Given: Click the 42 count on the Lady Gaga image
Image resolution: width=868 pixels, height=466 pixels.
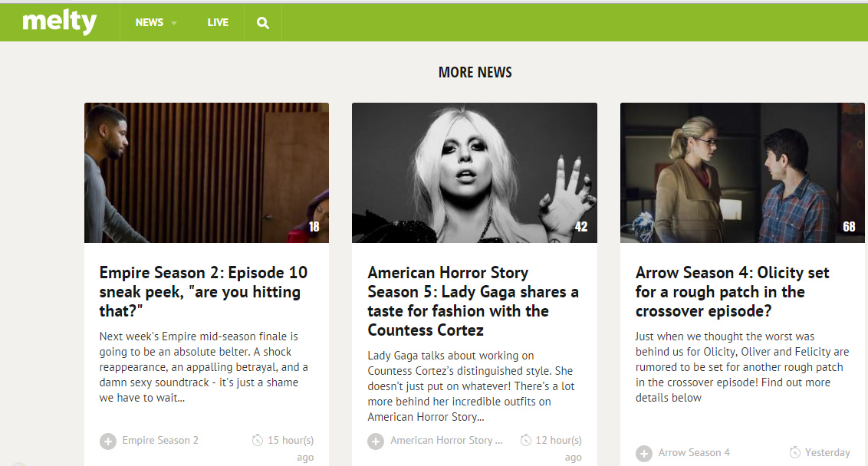Looking at the screenshot, I should [x=580, y=226].
